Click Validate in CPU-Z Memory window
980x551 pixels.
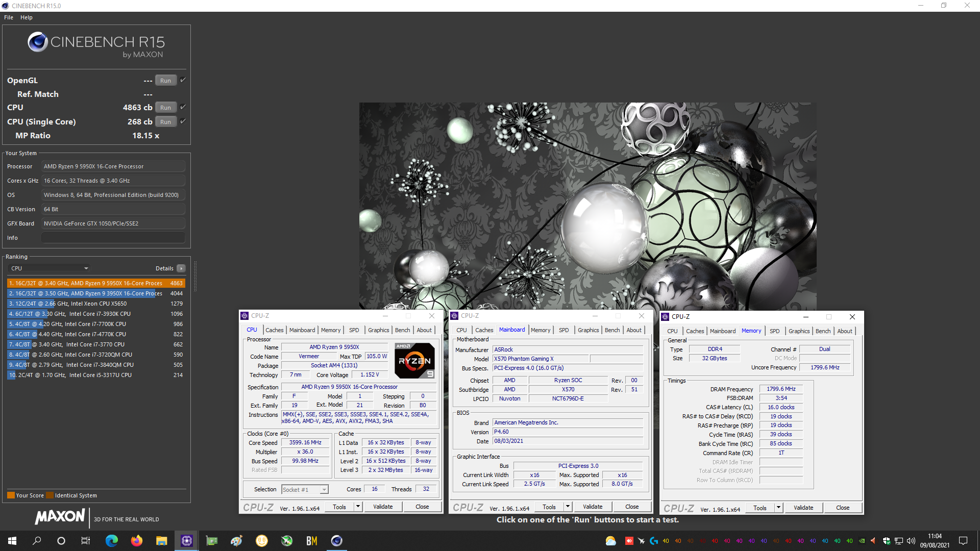pyautogui.click(x=803, y=508)
